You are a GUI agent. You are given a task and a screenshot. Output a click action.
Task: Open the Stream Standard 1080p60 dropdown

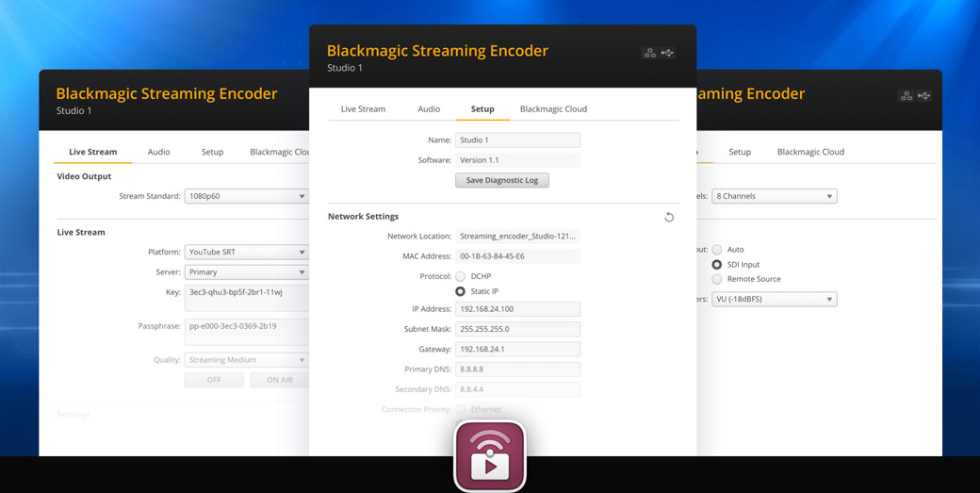click(x=247, y=196)
